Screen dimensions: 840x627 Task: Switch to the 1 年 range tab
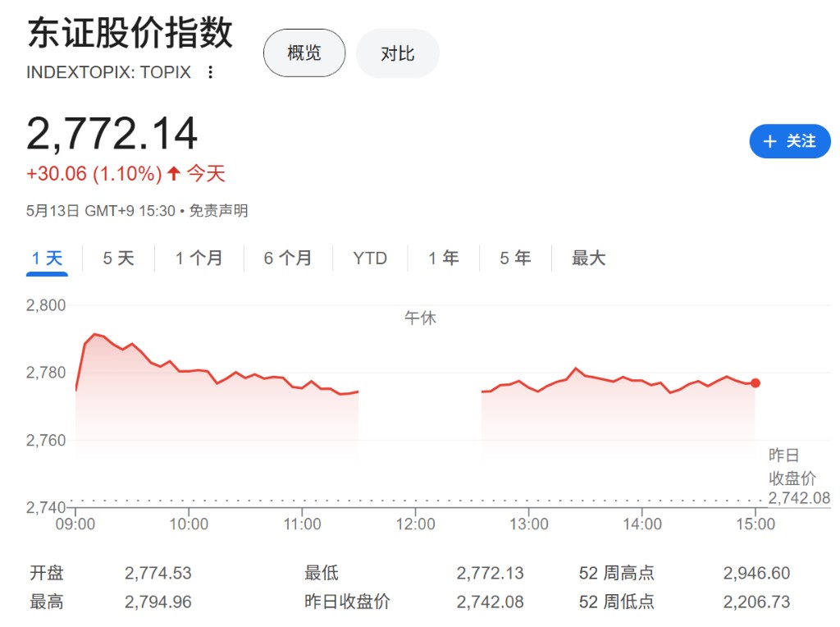(444, 259)
